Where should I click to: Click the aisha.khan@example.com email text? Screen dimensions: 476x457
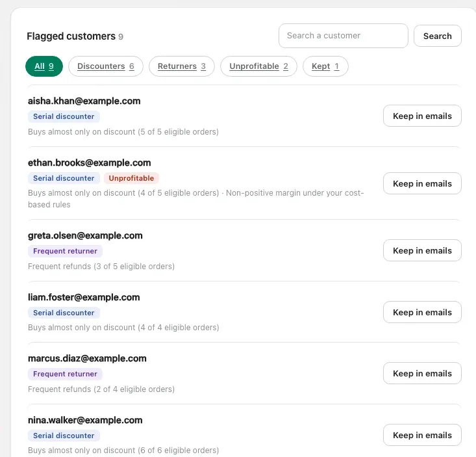tap(84, 101)
